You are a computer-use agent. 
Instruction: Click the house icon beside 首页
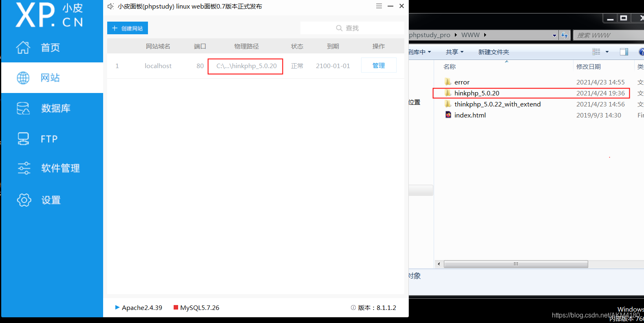tap(23, 47)
